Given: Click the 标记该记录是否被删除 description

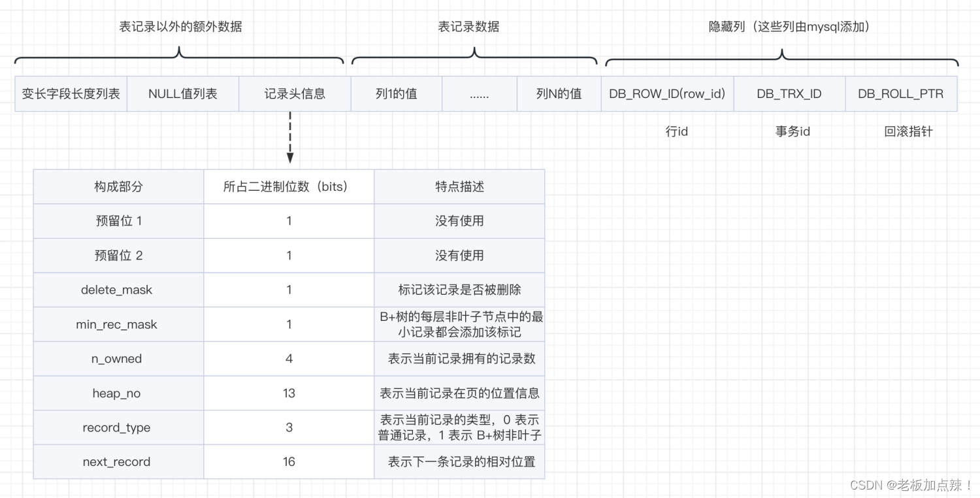Looking at the screenshot, I should (x=459, y=290).
